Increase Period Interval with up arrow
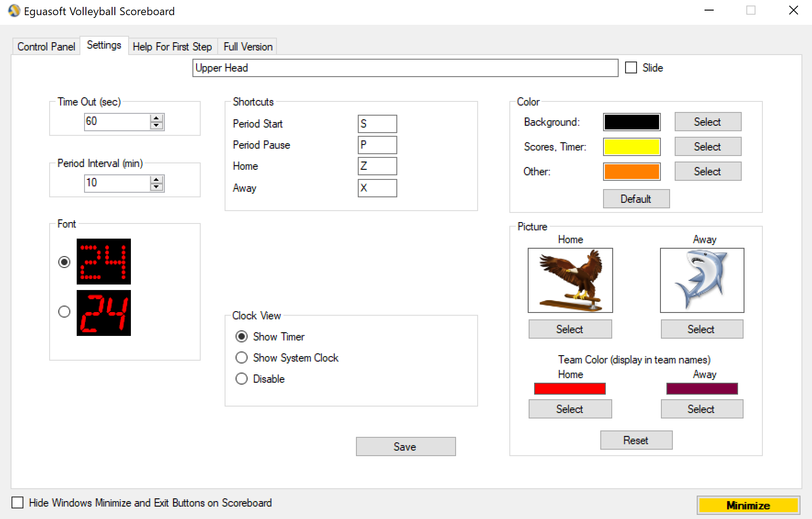 [x=157, y=179]
